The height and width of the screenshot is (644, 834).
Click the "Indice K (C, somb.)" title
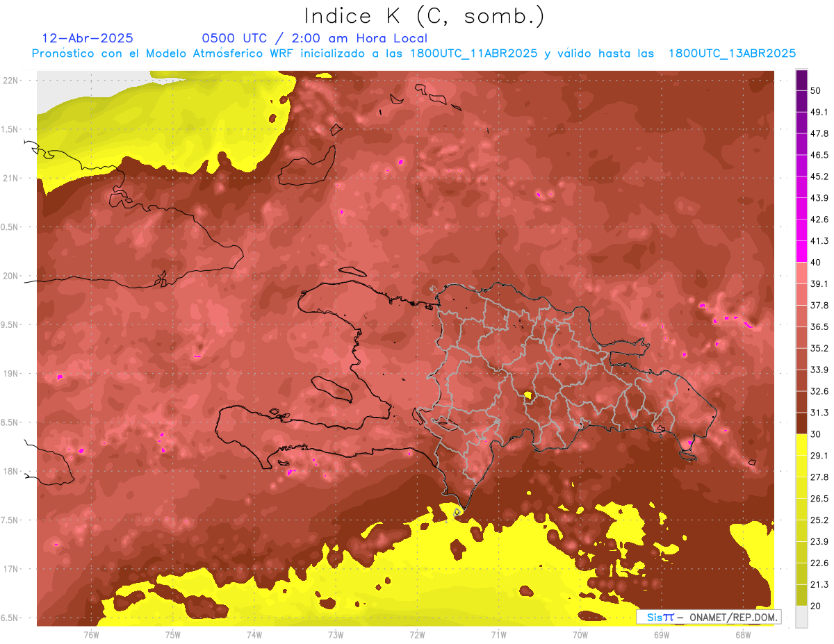425,16
